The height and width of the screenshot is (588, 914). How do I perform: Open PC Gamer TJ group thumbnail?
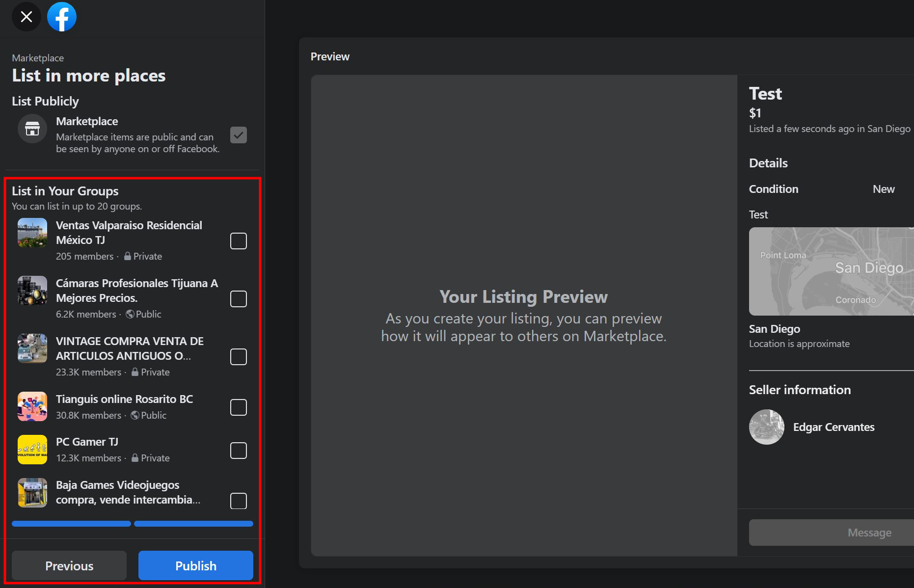(x=32, y=450)
